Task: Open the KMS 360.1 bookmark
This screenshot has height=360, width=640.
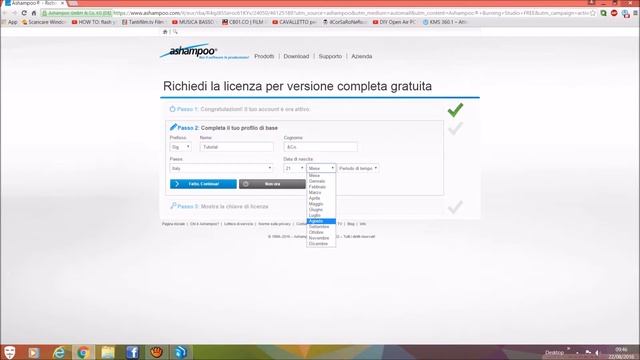Action: (x=445, y=22)
